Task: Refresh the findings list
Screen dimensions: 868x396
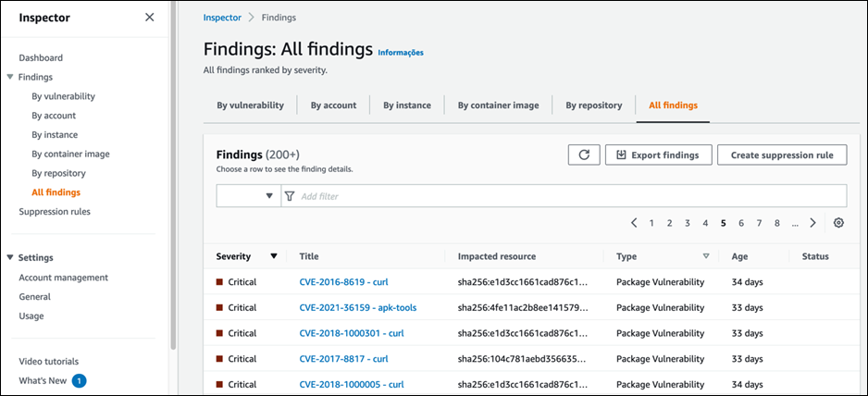Action: pos(583,155)
